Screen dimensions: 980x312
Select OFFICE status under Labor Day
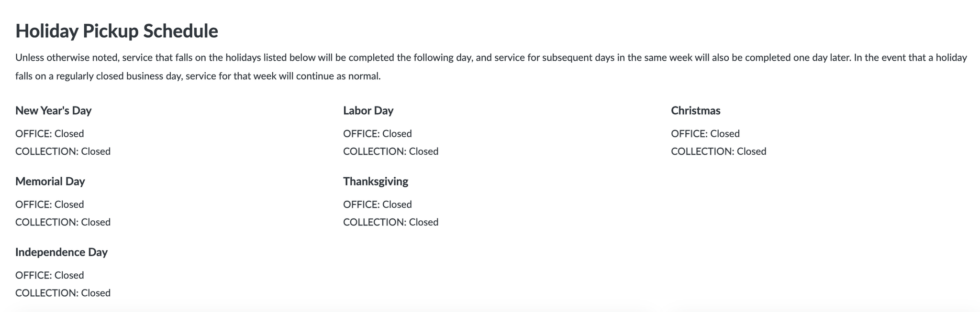point(378,134)
